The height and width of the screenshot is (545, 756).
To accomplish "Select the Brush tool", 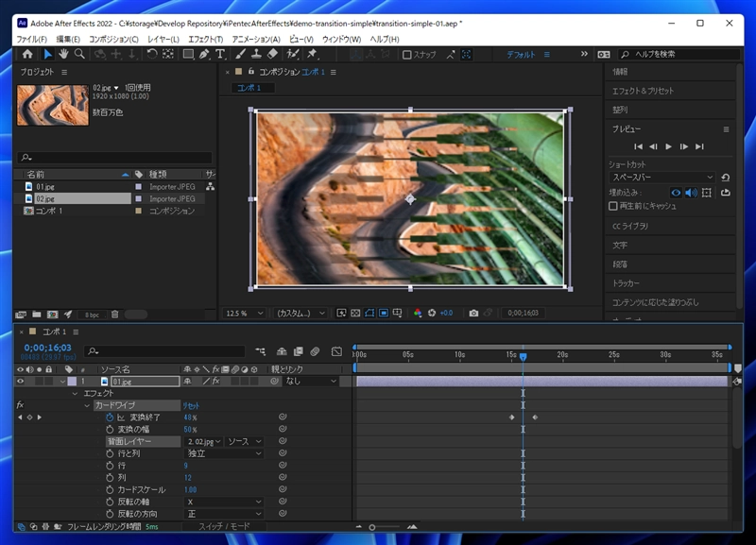I will (241, 54).
